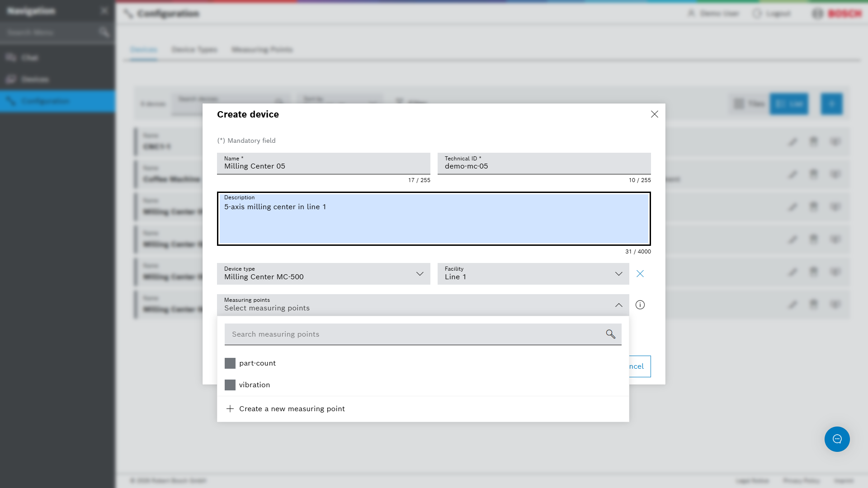Open Chat in navigation sidebar
The height and width of the screenshot is (488, 868).
click(57, 58)
